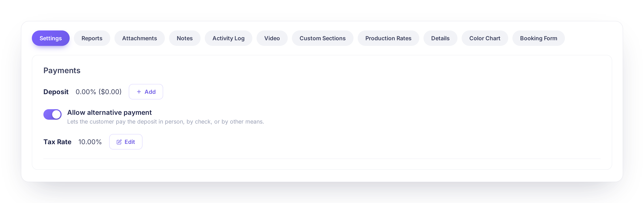Image resolution: width=644 pixels, height=203 pixels.
Task: Click the Tax Rate label
Action: pos(58,142)
